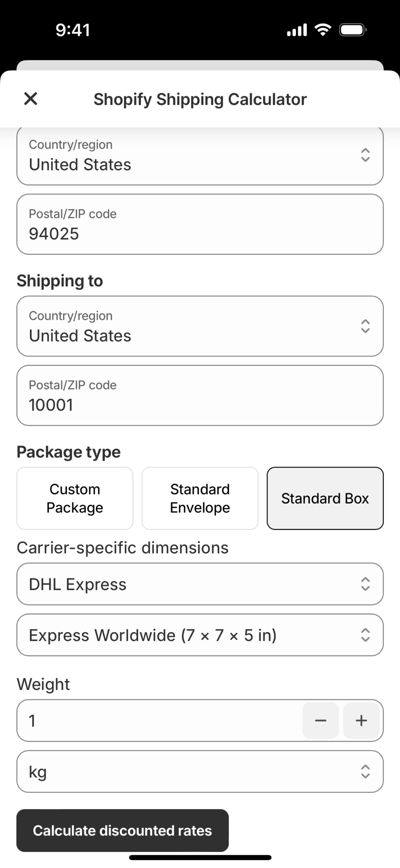The height and width of the screenshot is (868, 400).
Task: Focus the weight value field
Action: tap(158, 720)
